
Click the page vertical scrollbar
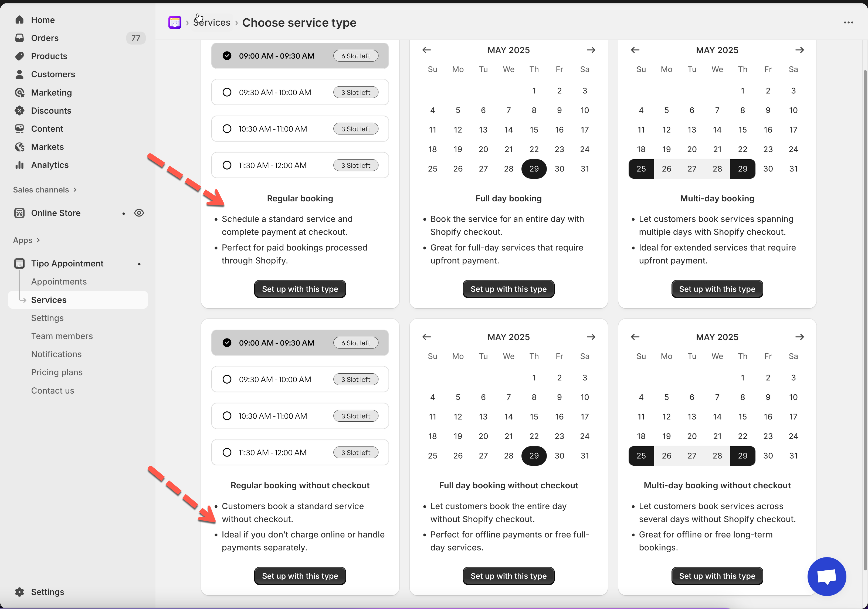864,302
